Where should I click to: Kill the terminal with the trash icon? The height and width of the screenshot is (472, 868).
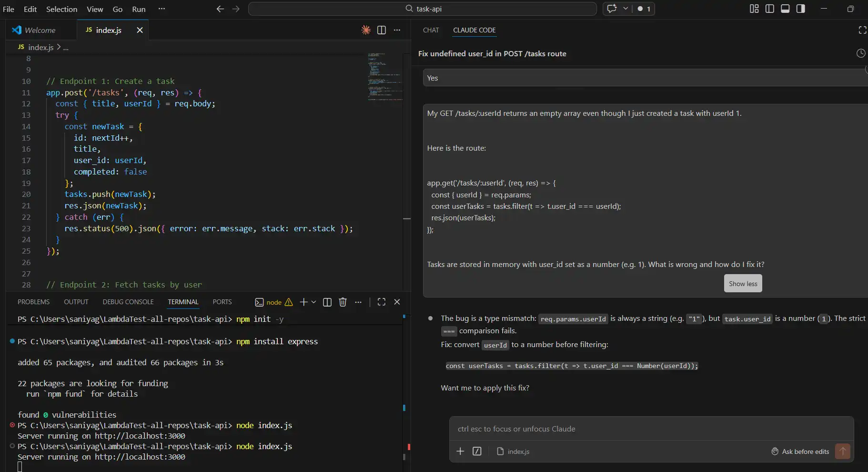coord(343,302)
